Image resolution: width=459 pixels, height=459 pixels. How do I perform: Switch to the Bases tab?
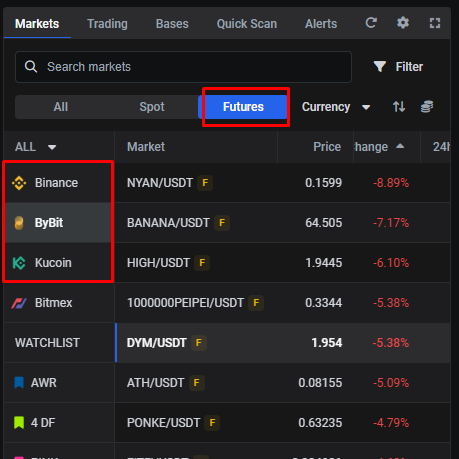coord(172,24)
